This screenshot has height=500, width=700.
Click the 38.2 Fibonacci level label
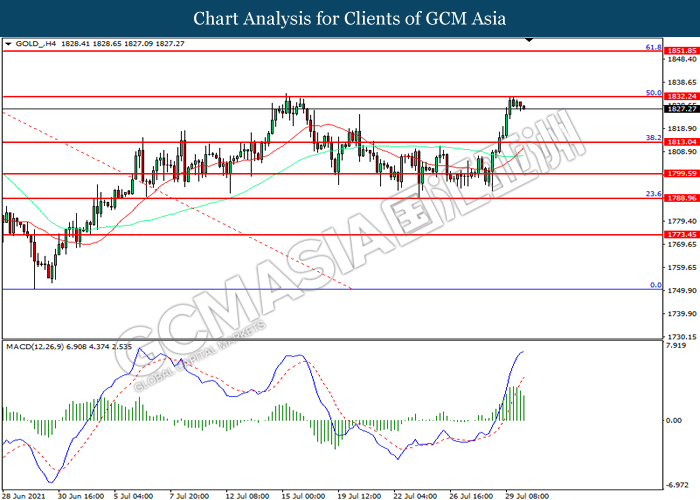(654, 138)
